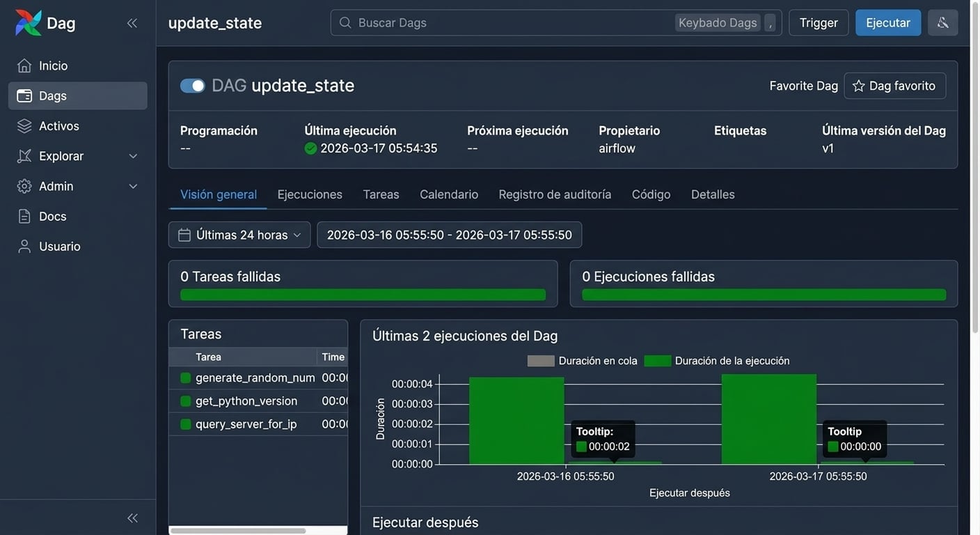Collapse sidebar using top double-chevron icon
This screenshot has height=535, width=980.
pos(132,23)
